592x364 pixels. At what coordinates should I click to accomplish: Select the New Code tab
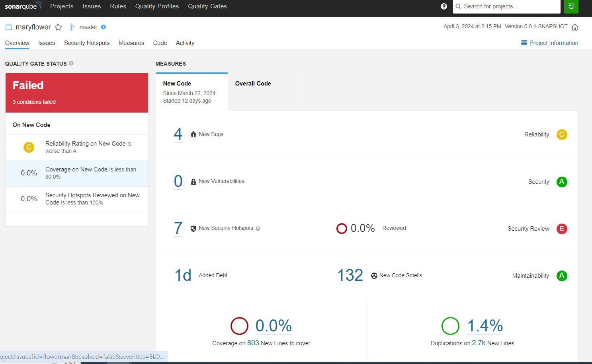(x=191, y=92)
